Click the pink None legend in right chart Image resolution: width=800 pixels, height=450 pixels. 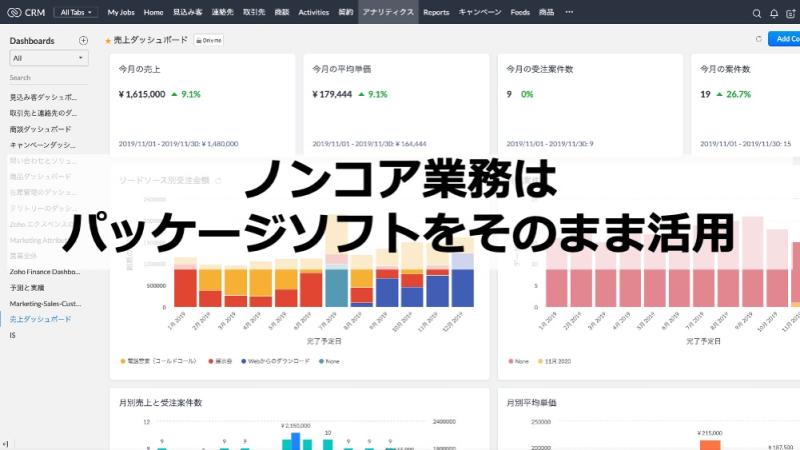[518, 361]
